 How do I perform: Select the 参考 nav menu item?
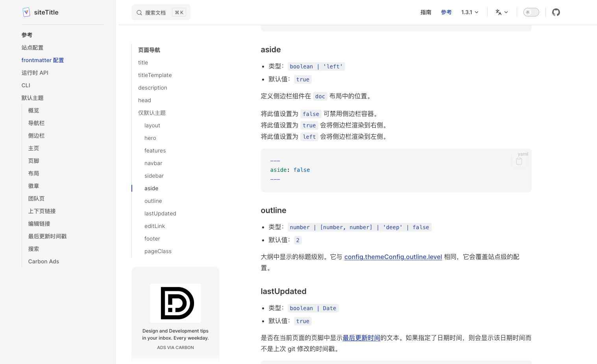pos(446,12)
